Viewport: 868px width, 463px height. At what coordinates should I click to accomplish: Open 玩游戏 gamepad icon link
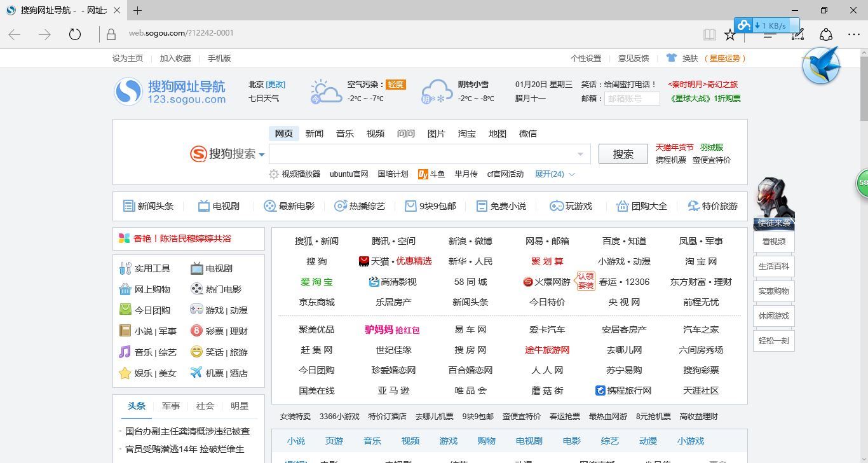pyautogui.click(x=571, y=206)
